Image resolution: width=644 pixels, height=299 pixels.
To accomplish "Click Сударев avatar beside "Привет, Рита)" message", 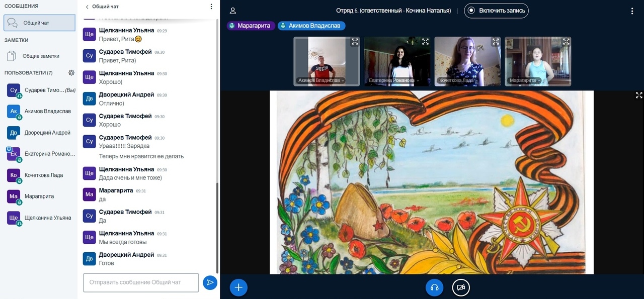I will click(x=89, y=56).
